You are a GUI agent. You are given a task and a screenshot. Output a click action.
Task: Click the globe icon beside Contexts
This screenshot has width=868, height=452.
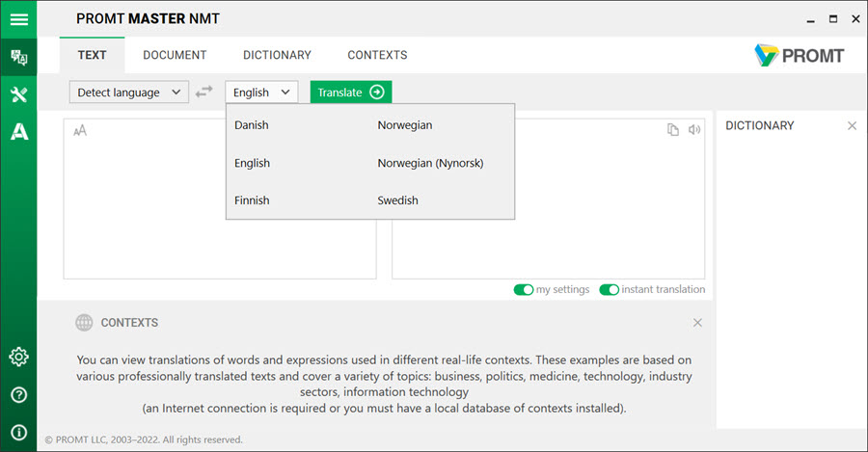84,322
